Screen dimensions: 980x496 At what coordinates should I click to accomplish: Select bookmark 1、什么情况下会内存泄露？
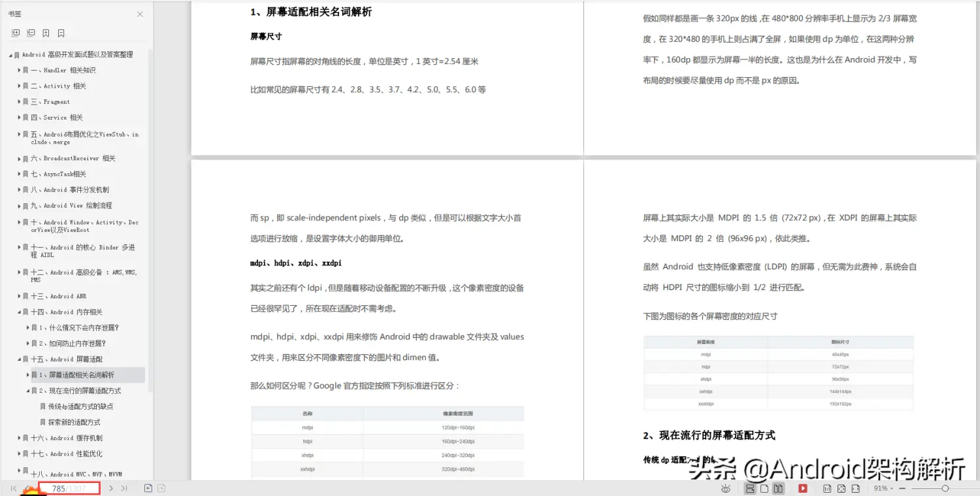coord(78,327)
